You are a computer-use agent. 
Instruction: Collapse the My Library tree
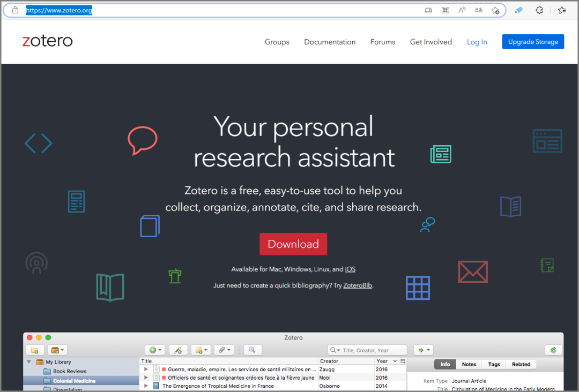(x=29, y=362)
